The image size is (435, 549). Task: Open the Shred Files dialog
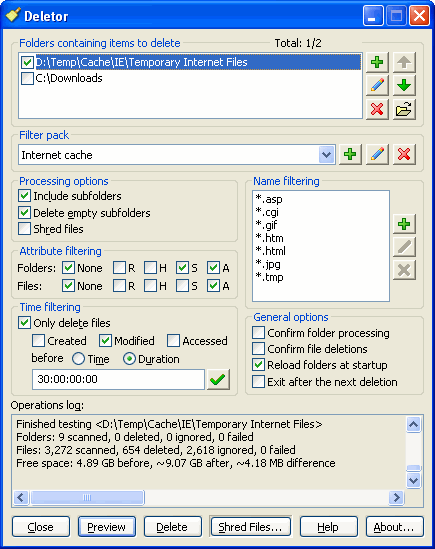[x=250, y=527]
